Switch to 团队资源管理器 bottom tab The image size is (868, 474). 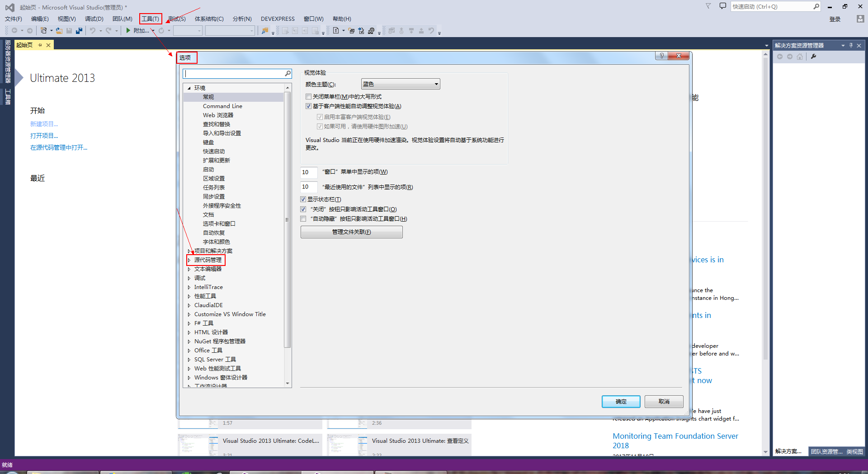pos(826,451)
